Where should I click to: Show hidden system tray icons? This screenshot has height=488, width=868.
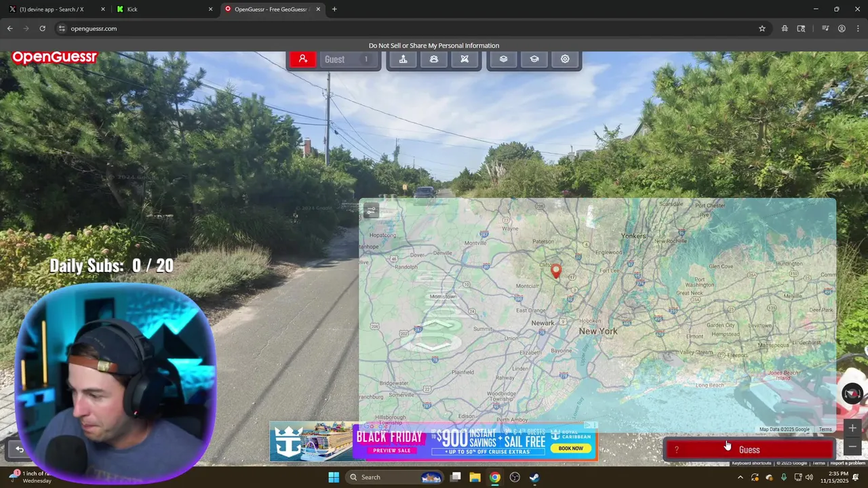coord(740,477)
